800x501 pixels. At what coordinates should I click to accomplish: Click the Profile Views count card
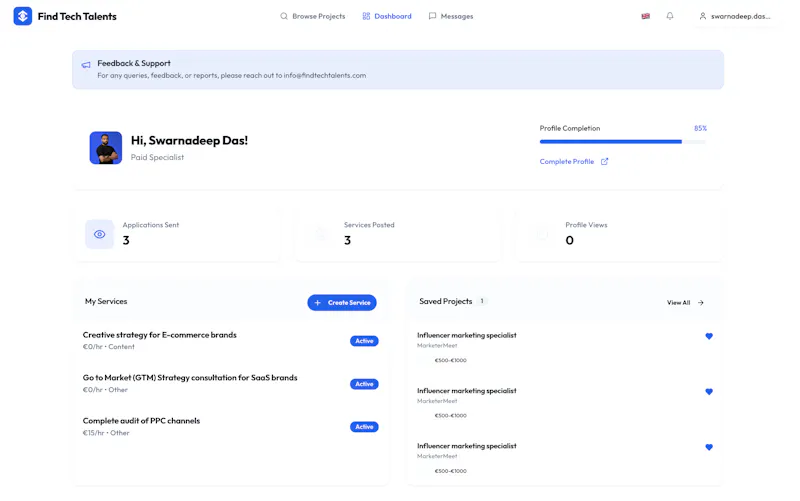(x=619, y=234)
